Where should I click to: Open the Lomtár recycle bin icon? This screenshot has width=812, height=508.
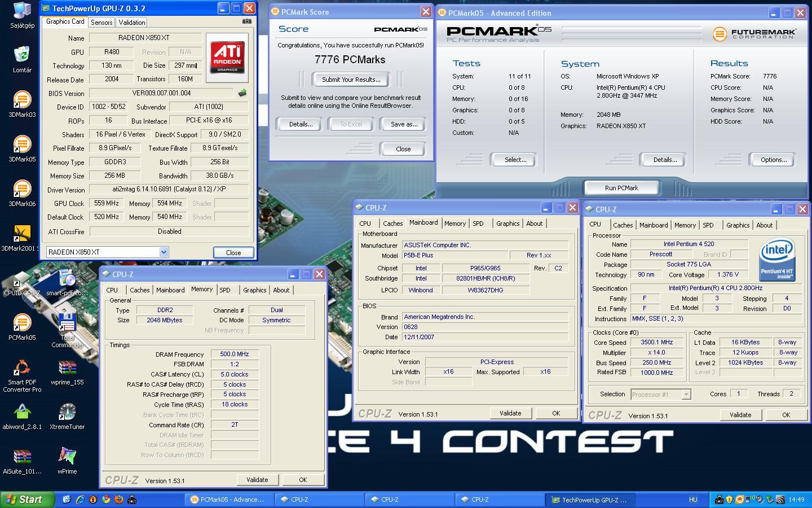tap(22, 59)
